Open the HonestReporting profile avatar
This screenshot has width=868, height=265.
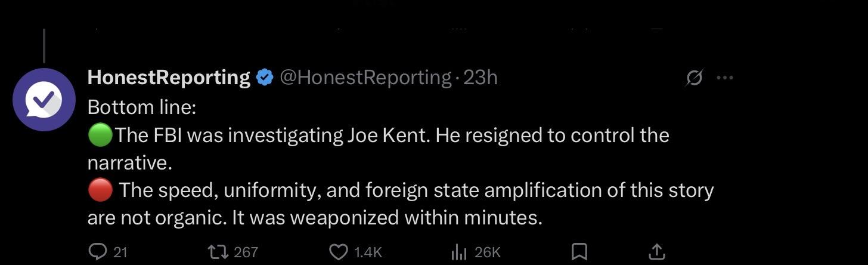tap(44, 99)
